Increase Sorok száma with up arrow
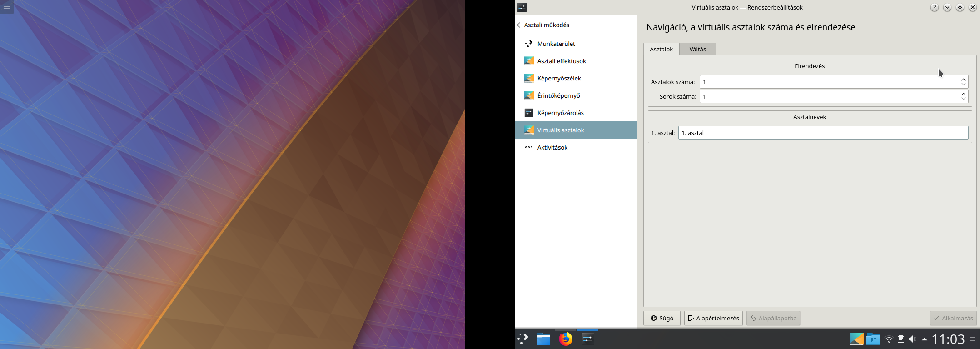 (964, 94)
